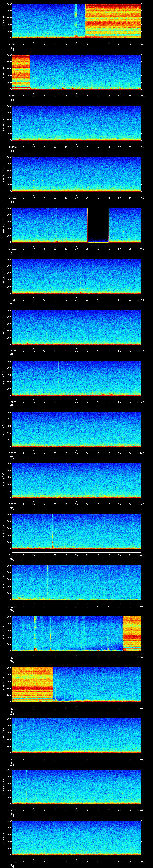
Task: Click the 5:17:00 spectrogram plot
Action: 76,174
